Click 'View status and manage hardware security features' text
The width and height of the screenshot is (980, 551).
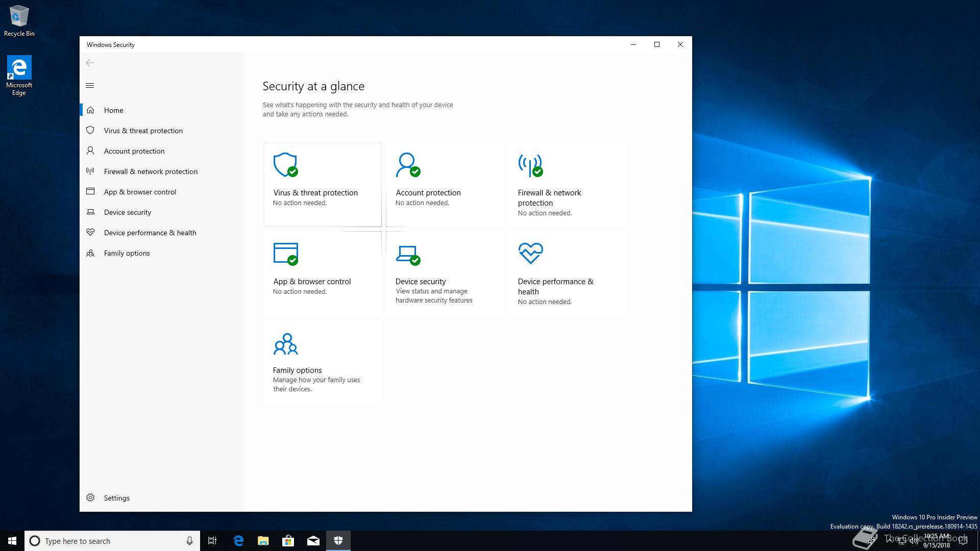pyautogui.click(x=434, y=296)
